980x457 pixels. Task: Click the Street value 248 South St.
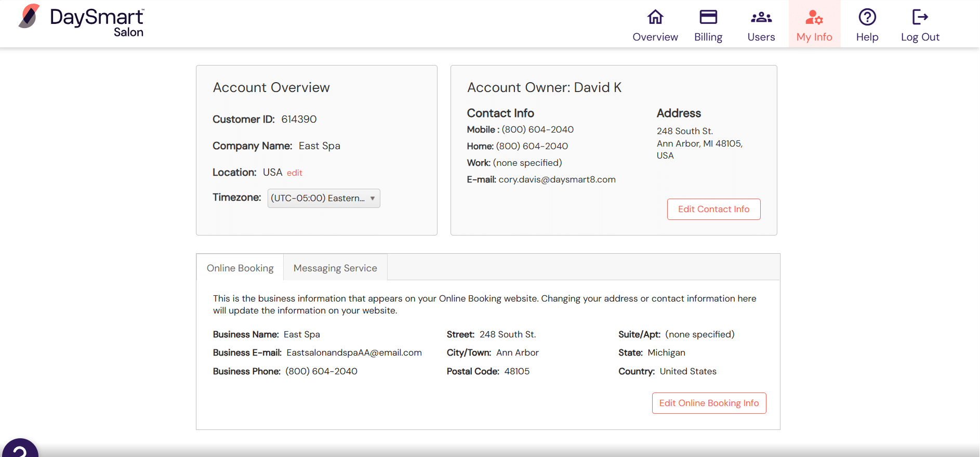[x=508, y=334]
